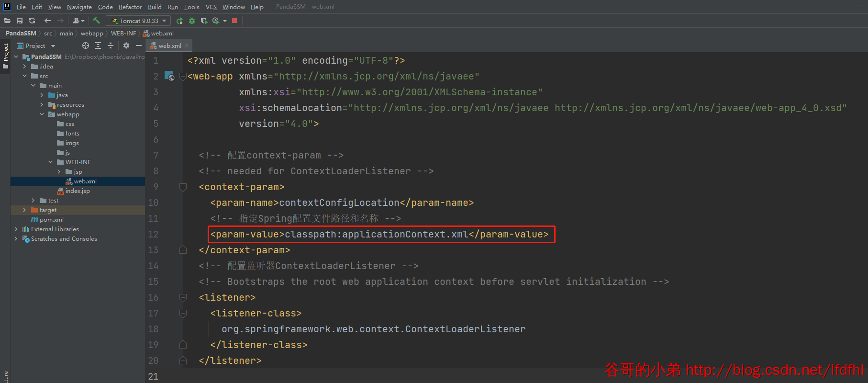The height and width of the screenshot is (383, 868).
Task: Expand the test folder
Action: [33, 200]
